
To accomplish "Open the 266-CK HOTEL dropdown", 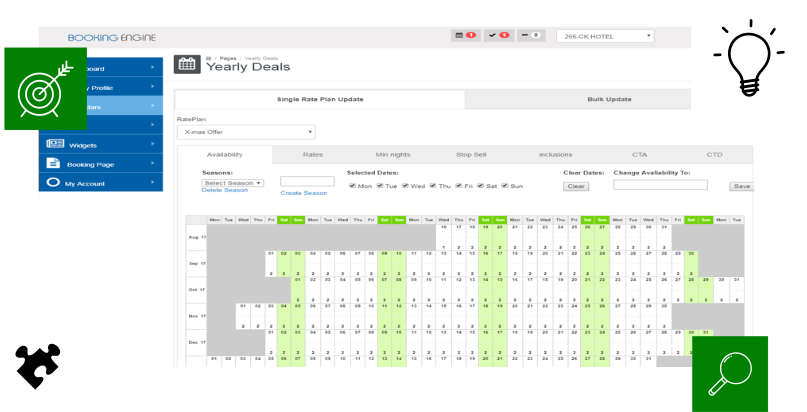I will [604, 36].
